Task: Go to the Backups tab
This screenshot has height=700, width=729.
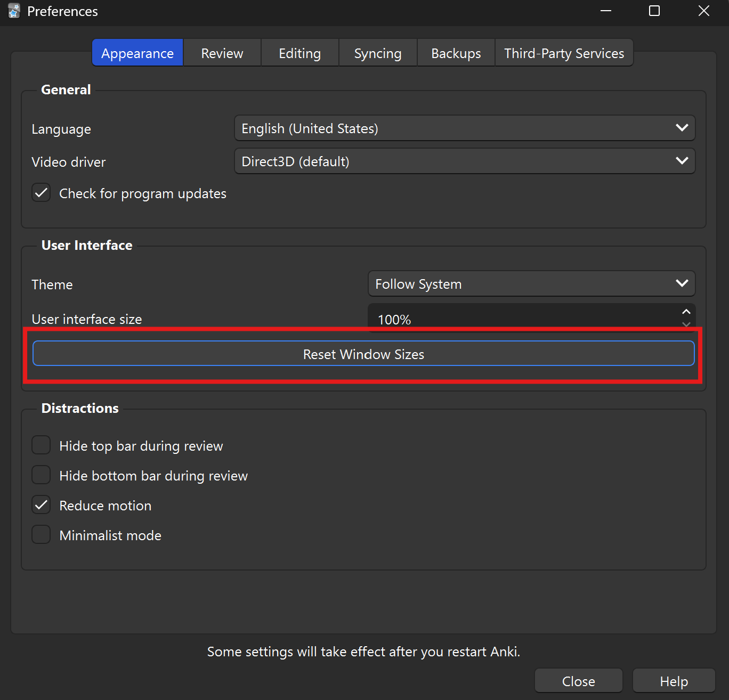Action: pyautogui.click(x=456, y=53)
